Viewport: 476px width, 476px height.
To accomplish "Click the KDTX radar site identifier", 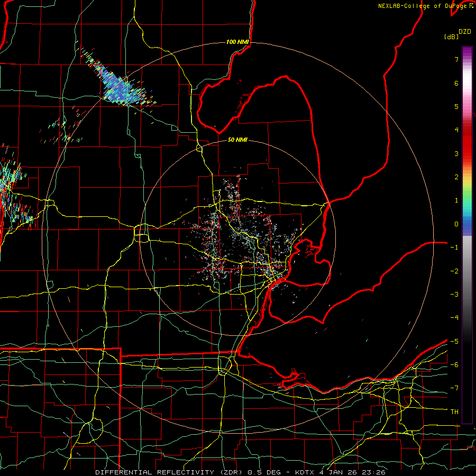I will (305, 472).
